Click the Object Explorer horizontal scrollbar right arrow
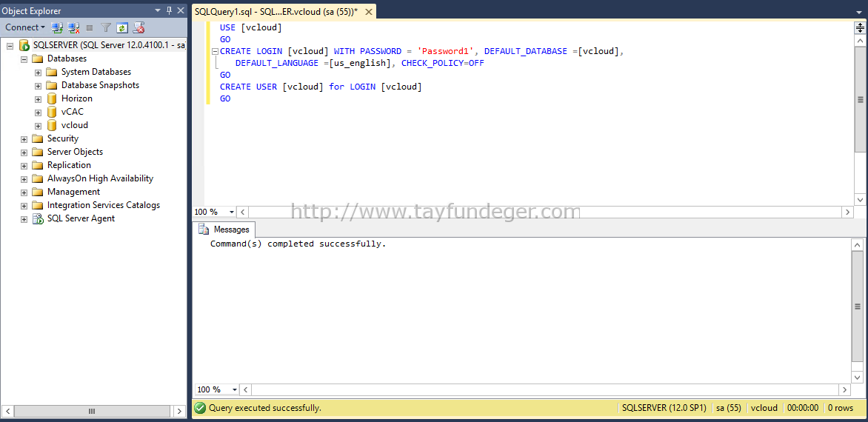Image resolution: width=868 pixels, height=422 pixels. (x=178, y=411)
